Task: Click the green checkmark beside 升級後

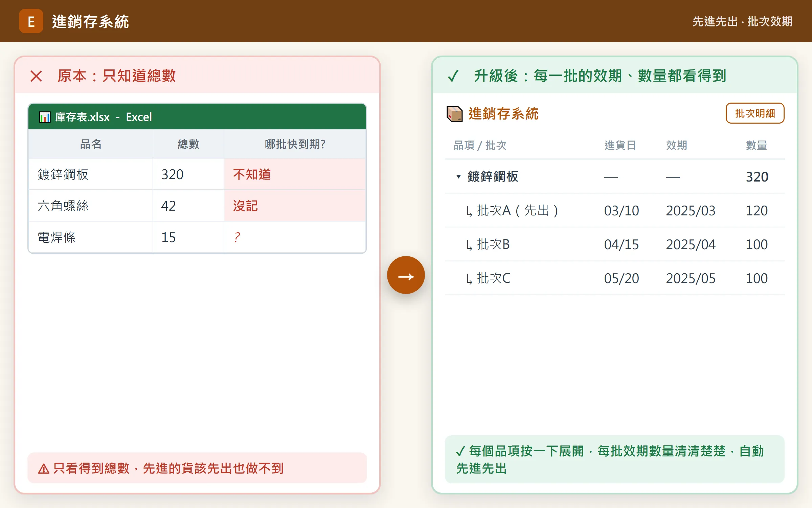Action: (453, 76)
